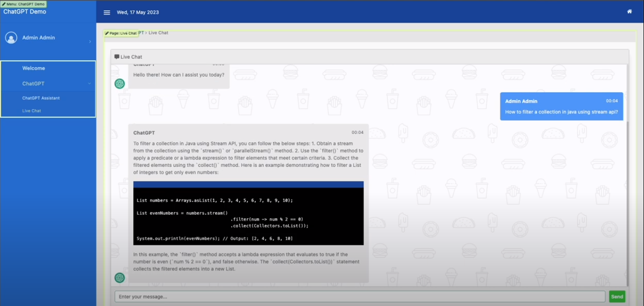644x306 pixels.
Task: Click the home icon in the header
Action: (x=629, y=12)
